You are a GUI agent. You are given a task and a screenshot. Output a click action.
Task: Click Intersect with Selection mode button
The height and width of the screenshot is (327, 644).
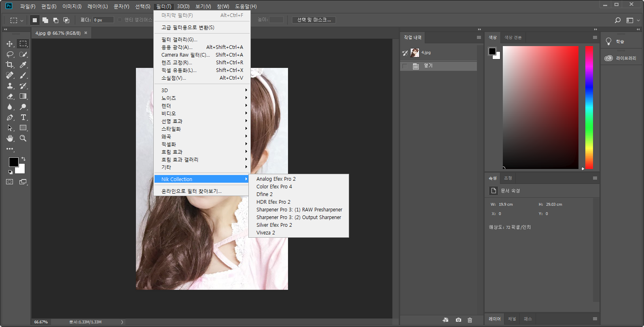coord(66,20)
